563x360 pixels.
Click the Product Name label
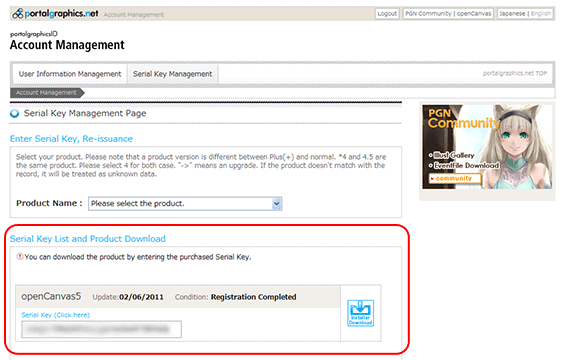click(49, 203)
